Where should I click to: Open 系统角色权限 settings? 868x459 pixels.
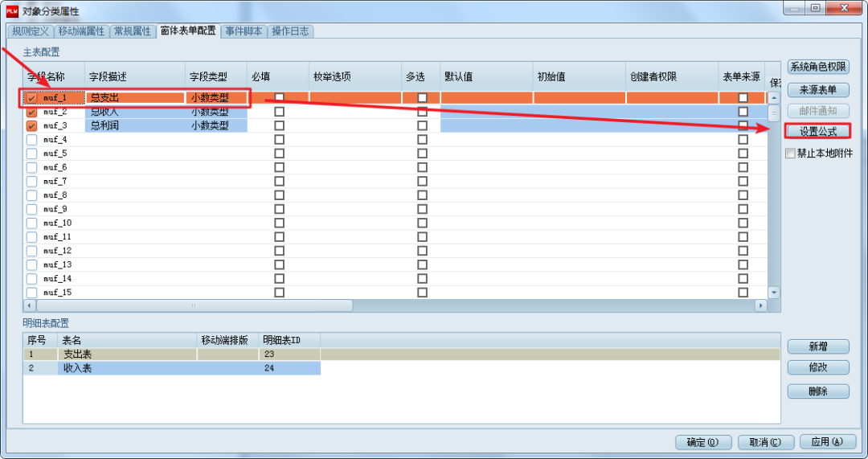pos(817,68)
